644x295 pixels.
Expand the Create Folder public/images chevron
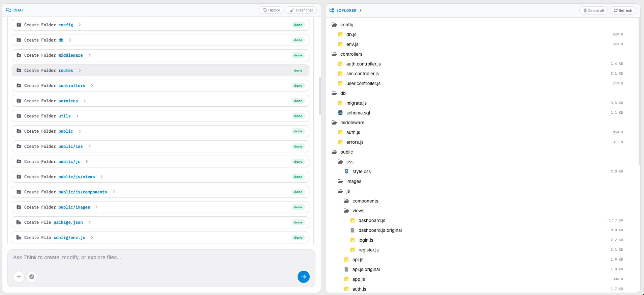[x=96, y=207]
